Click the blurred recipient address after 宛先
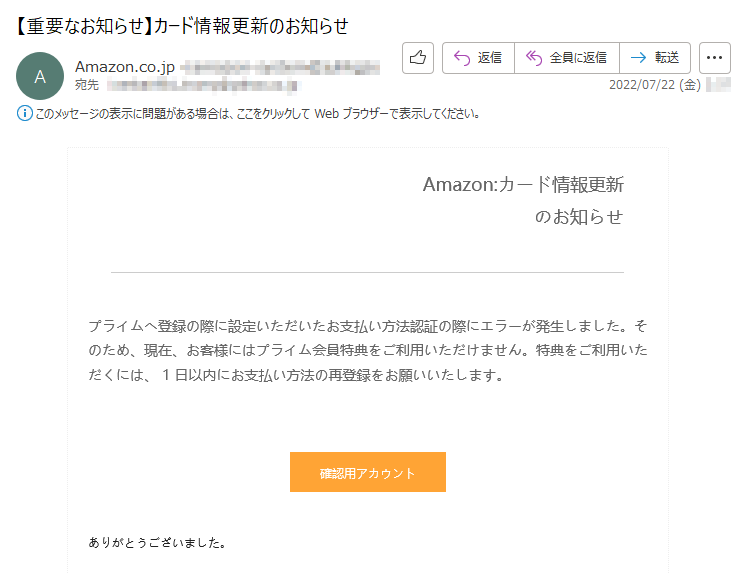745x574 pixels. pos(203,86)
